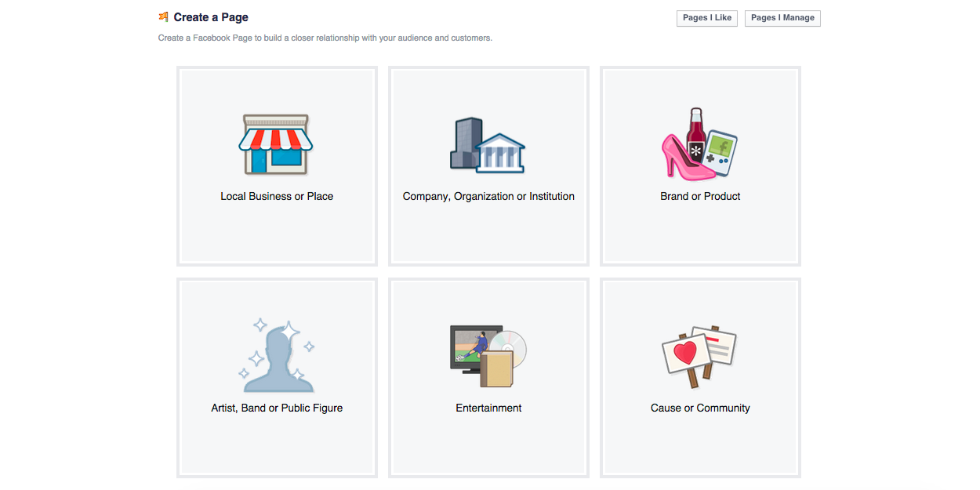Click the description text about building a closer relationship
The image size is (980, 490).
tap(325, 38)
